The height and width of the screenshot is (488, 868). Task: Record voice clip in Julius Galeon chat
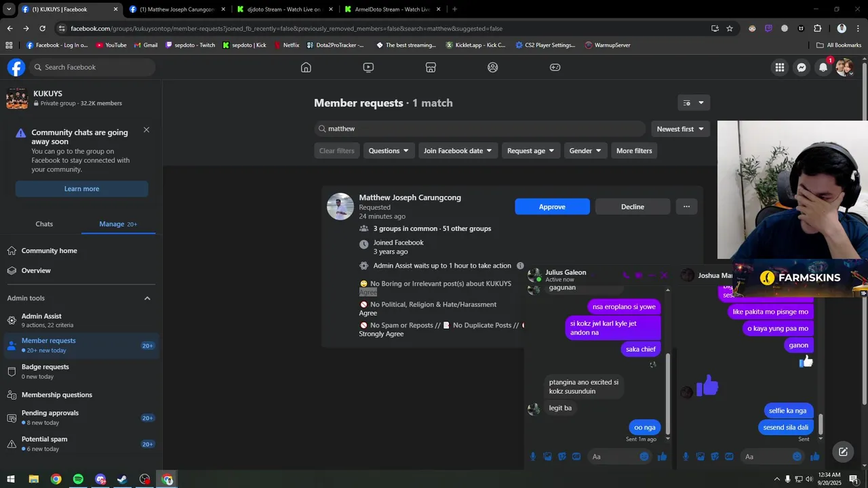[533, 457]
